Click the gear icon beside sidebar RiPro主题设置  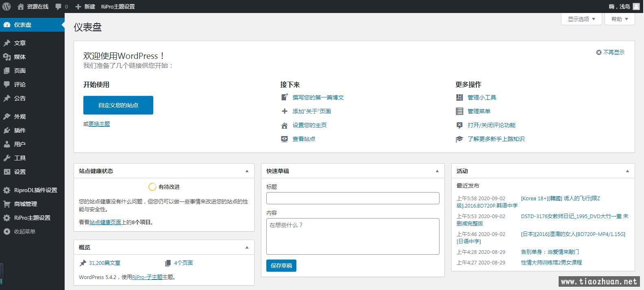(7, 218)
